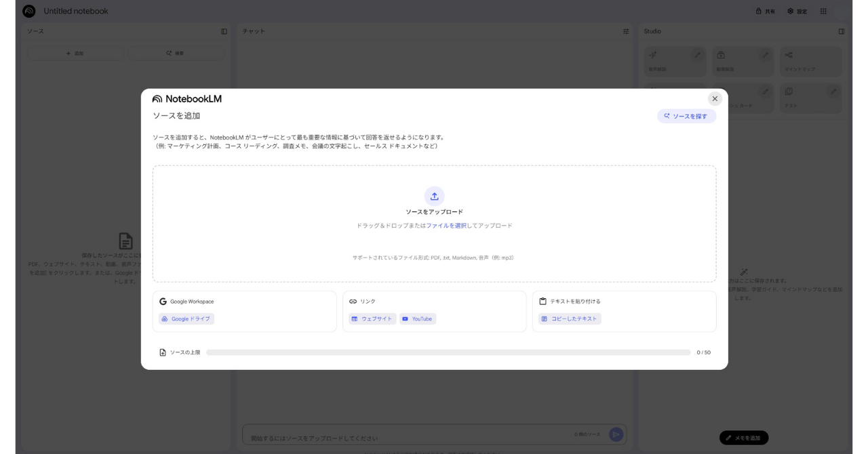Edit the テスト tile with pencil icon
Image resolution: width=868 pixels, height=454 pixels.
click(833, 91)
